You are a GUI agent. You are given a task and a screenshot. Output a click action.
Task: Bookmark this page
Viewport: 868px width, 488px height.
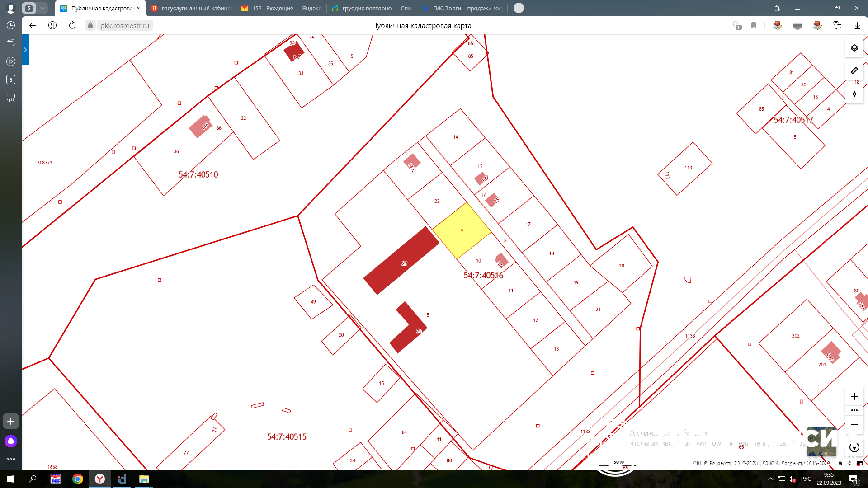(x=754, y=25)
